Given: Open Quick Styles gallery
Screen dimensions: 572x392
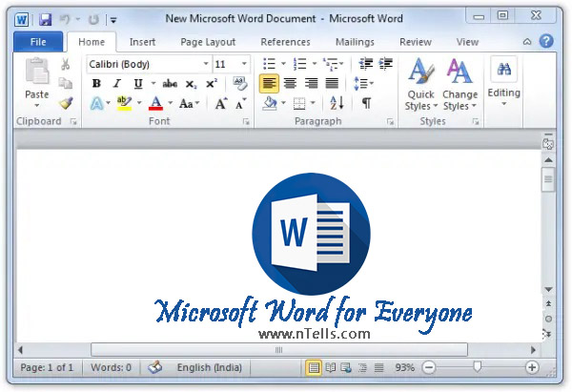Looking at the screenshot, I should point(421,85).
